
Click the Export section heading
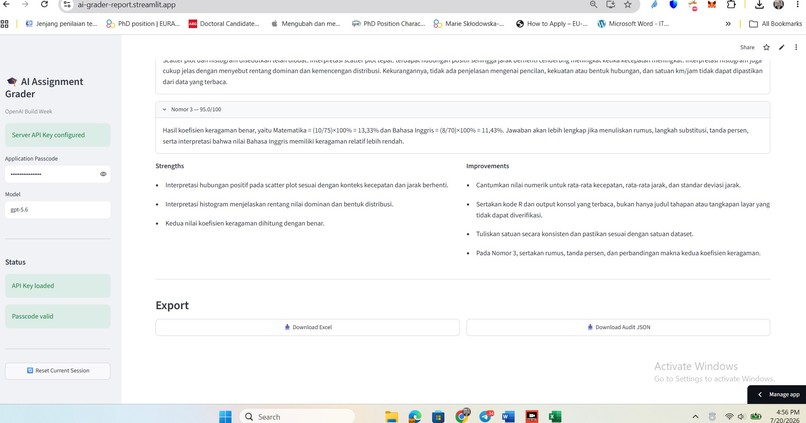click(x=172, y=305)
